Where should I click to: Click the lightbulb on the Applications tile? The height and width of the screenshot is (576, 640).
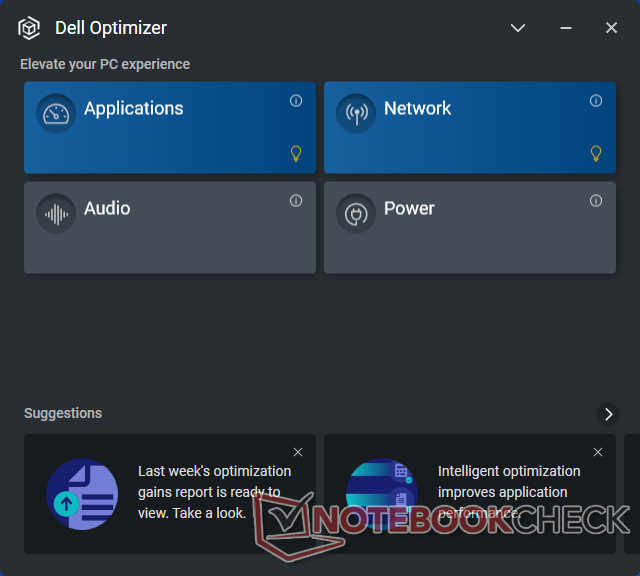296,153
